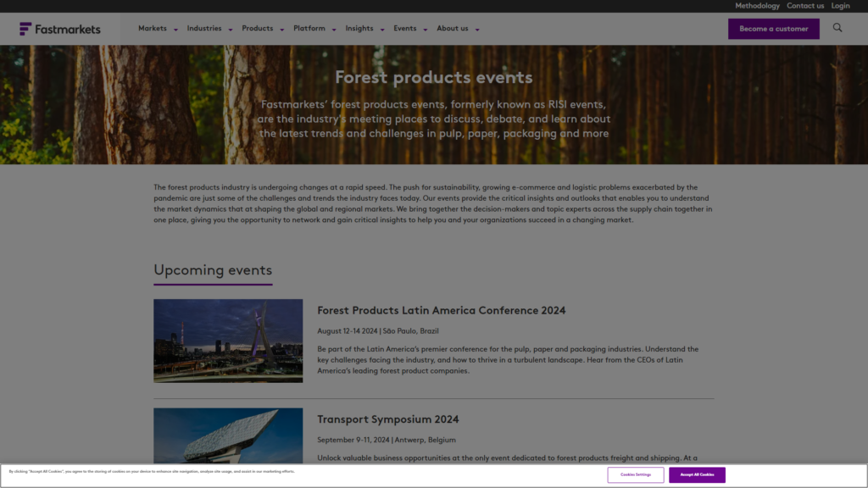
Task: Click the Upcoming events heading
Action: coord(213,270)
